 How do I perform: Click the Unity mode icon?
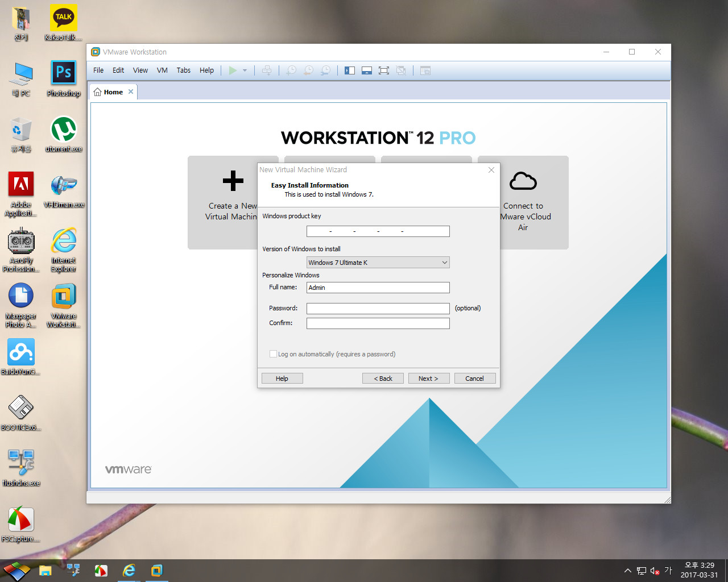(401, 70)
